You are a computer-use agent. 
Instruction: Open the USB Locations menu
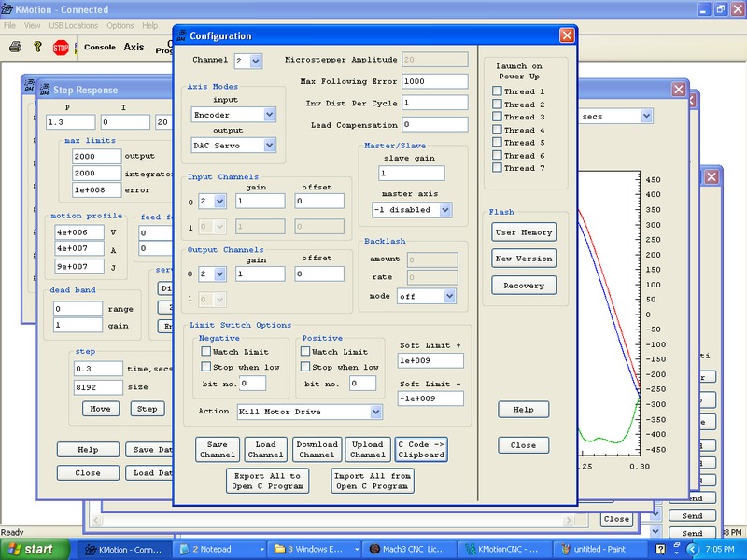coord(74,25)
